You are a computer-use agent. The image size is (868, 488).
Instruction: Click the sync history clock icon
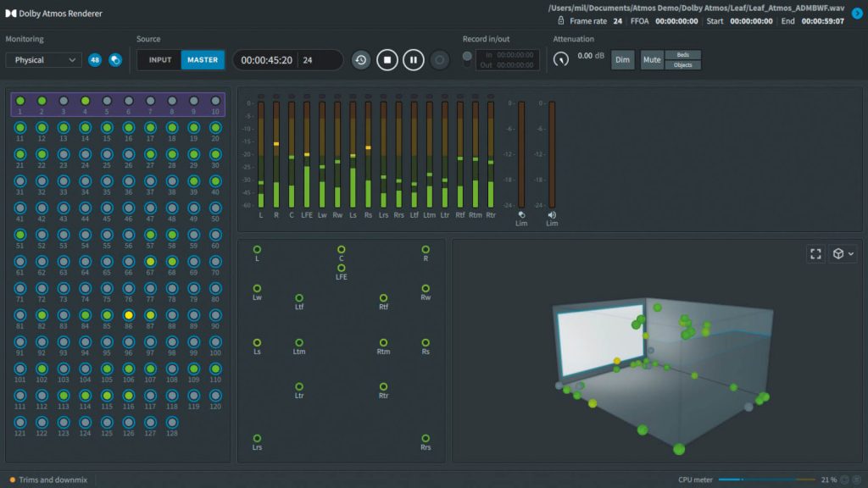pos(361,60)
